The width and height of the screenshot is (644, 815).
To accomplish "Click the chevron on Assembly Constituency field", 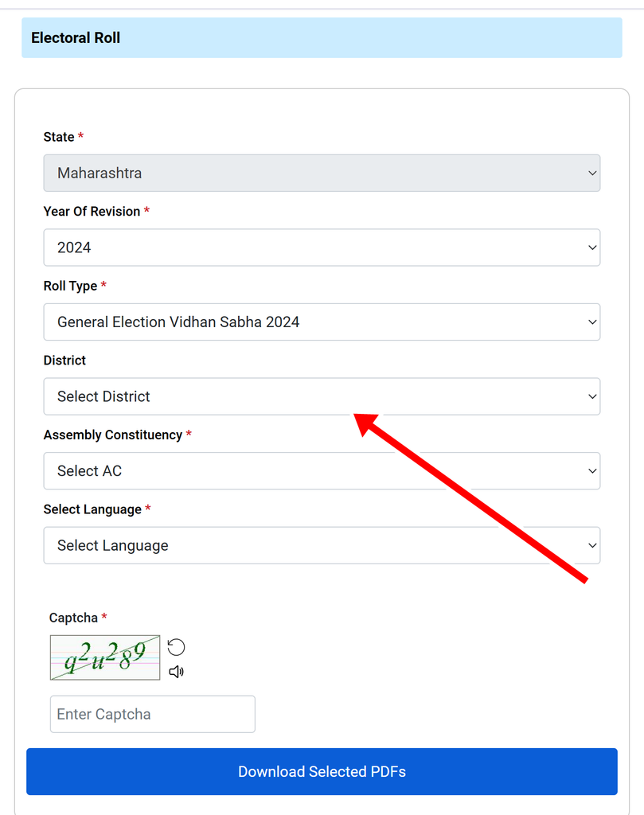I will point(592,471).
